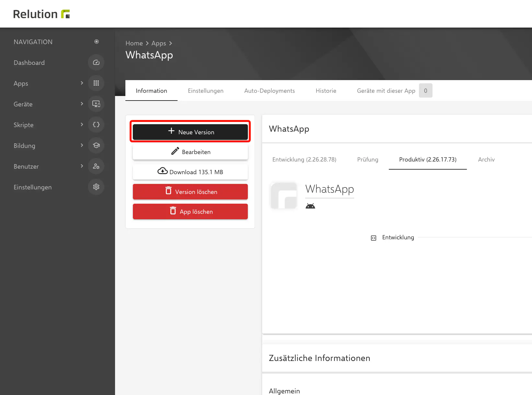
Task: Click the Skripte braces icon
Action: tap(96, 125)
